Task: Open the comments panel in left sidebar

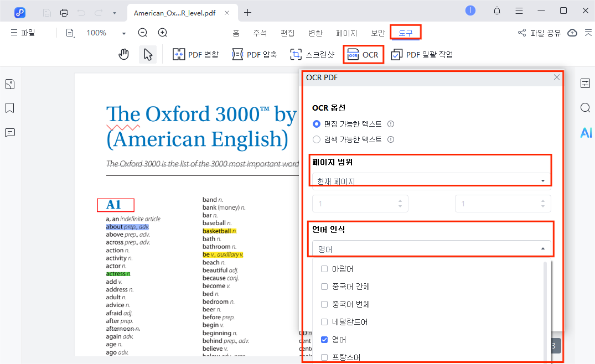Action: [x=9, y=132]
